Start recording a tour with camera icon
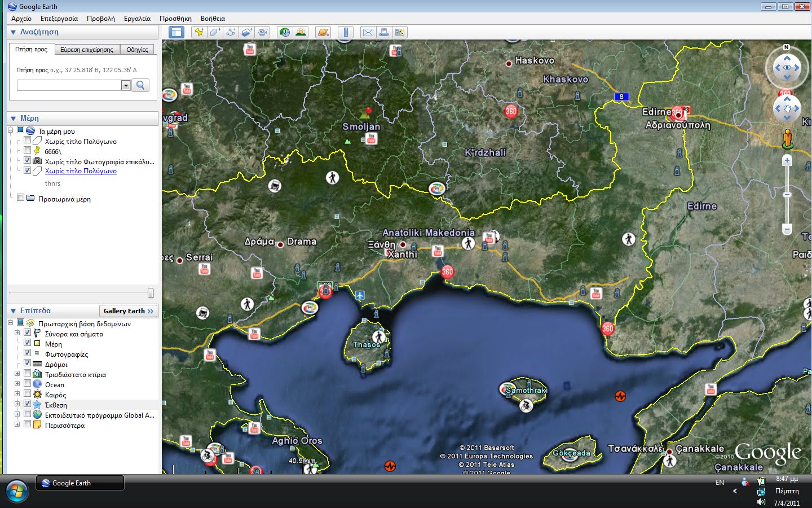Screen dimensions: 812x508 (x=263, y=32)
